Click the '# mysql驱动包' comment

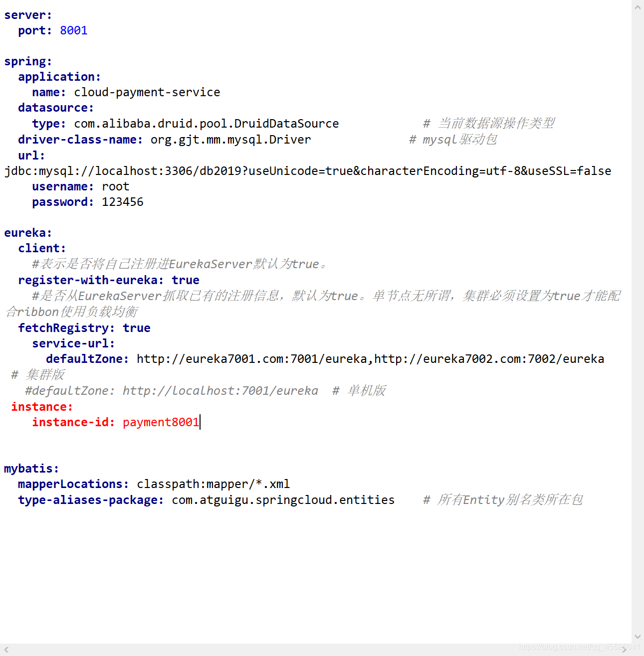point(453,140)
